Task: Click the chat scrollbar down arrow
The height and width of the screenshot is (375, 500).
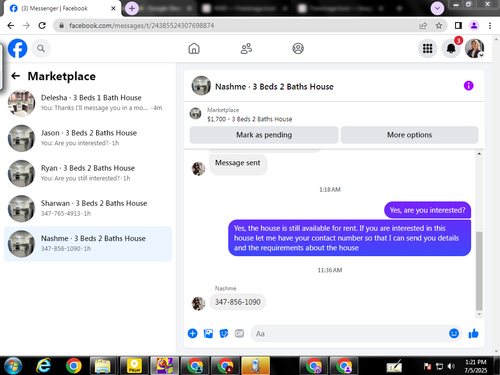Action: (x=479, y=314)
